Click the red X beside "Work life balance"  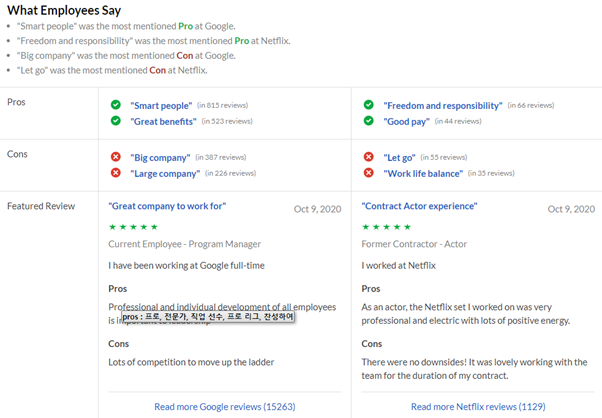(369, 173)
